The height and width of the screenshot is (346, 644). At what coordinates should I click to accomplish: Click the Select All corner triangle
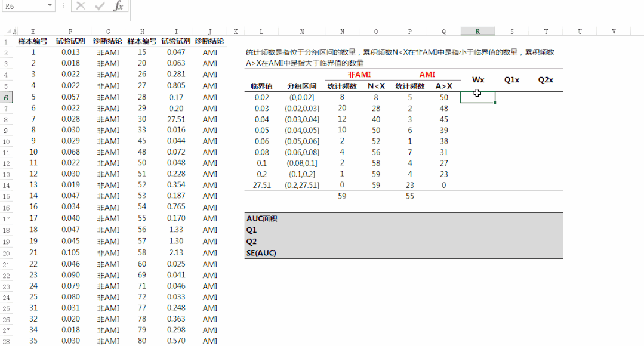tap(6, 31)
